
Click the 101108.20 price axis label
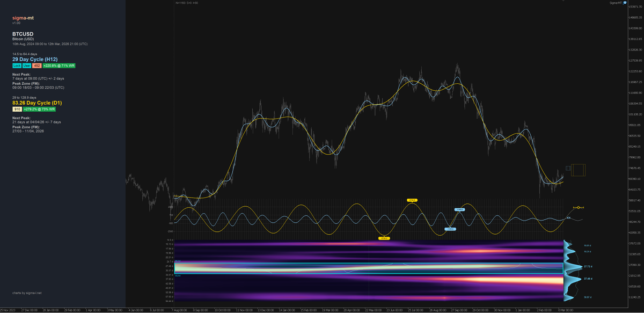(x=636, y=114)
